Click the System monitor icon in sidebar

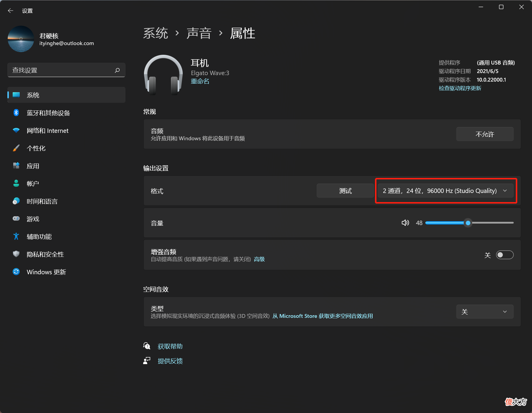[16, 95]
